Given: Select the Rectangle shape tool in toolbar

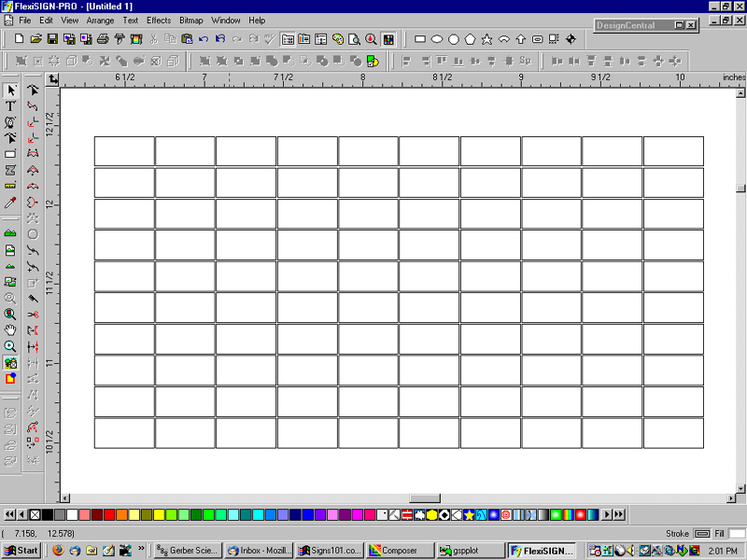Looking at the screenshot, I should tap(419, 39).
